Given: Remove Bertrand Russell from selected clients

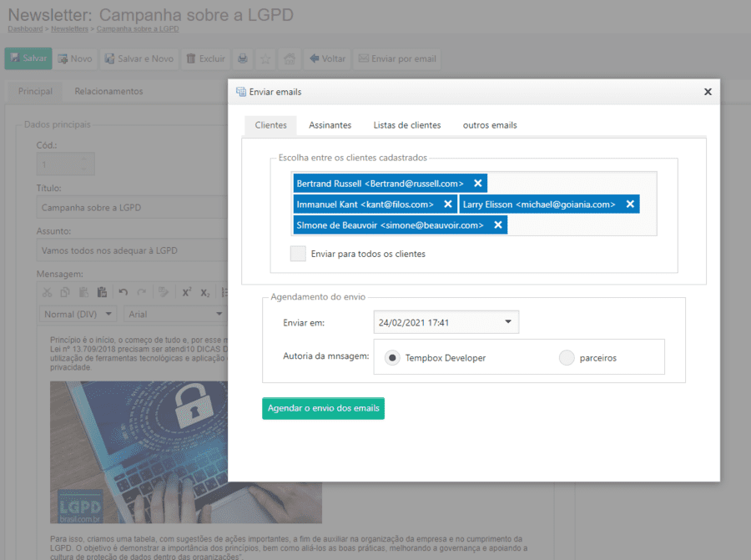Looking at the screenshot, I should tap(477, 184).
